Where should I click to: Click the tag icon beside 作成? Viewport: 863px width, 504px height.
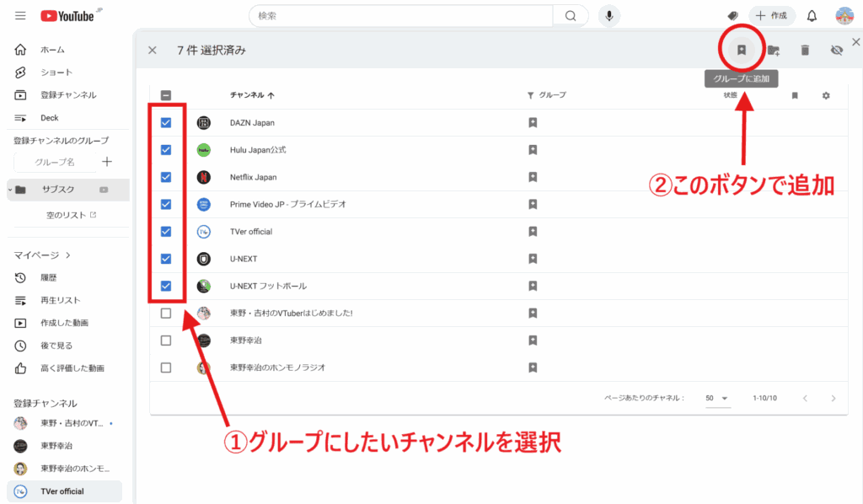(x=732, y=16)
